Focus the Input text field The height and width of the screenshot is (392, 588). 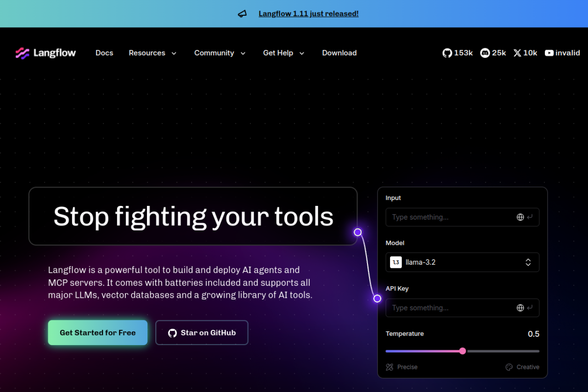point(463,217)
